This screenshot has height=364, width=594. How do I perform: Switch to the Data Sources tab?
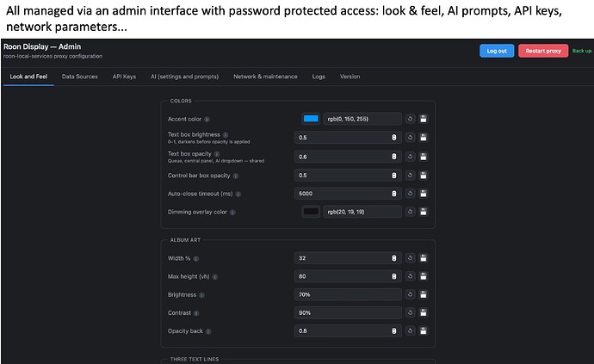(x=79, y=77)
